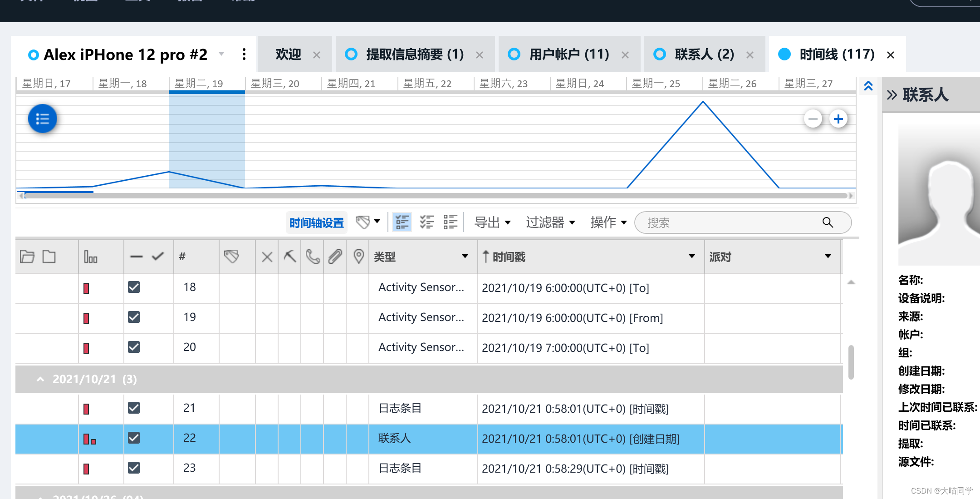Toggle the checkbox for row 22 (联系人)
The width and height of the screenshot is (980, 499).
134,438
